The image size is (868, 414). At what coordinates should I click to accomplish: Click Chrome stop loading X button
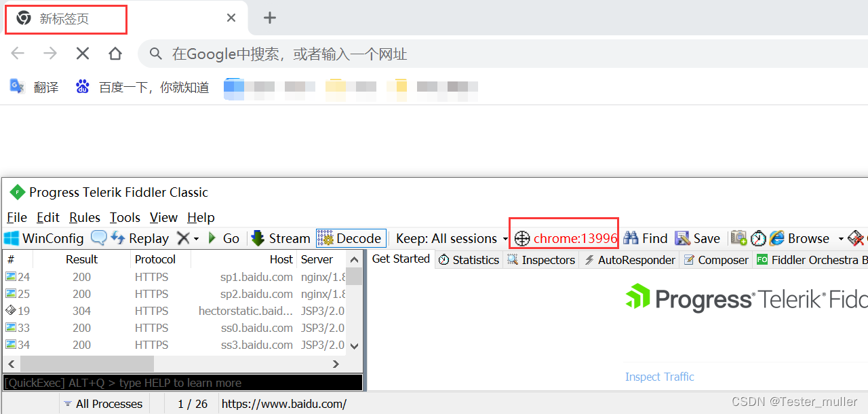click(83, 54)
